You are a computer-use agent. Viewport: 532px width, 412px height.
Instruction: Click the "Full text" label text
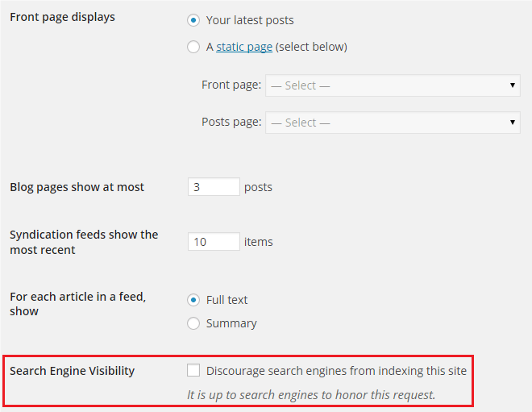click(x=227, y=300)
